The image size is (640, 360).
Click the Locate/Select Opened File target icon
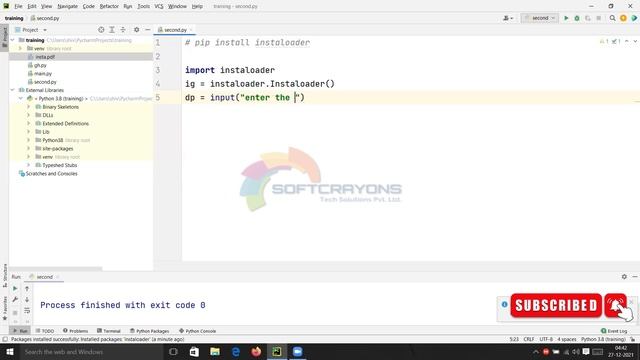coord(101,30)
